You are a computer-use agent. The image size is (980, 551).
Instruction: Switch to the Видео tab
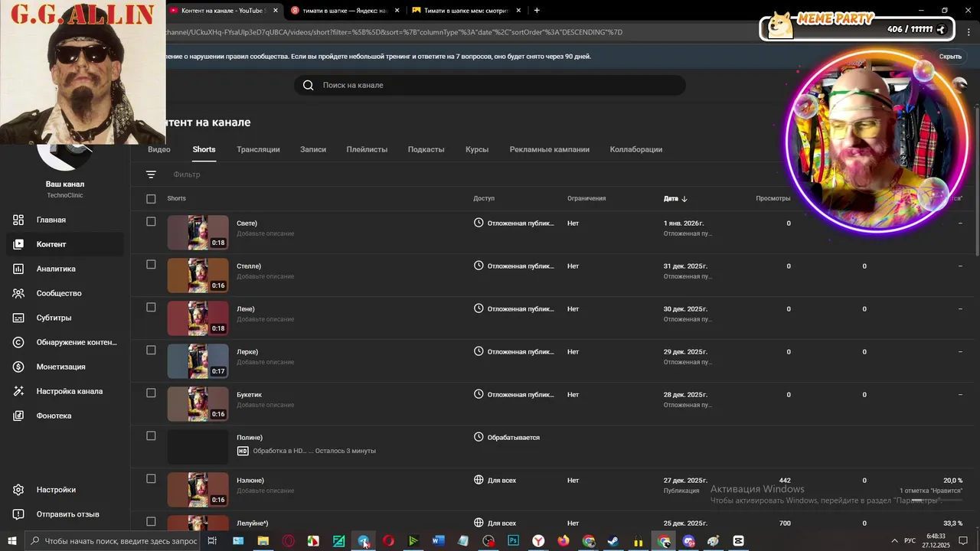(159, 149)
